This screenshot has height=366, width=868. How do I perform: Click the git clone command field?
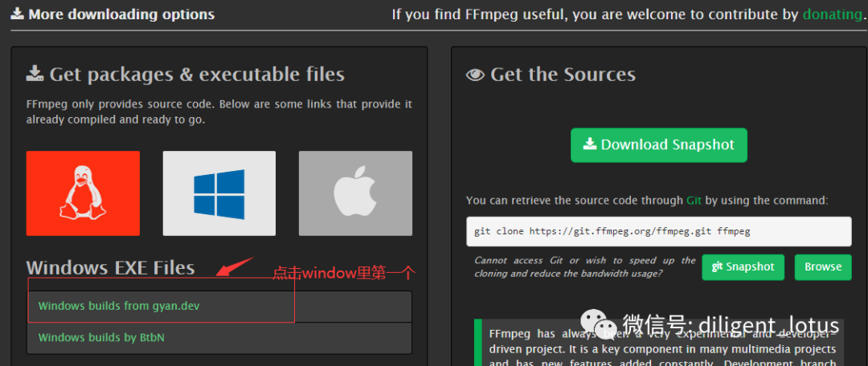pyautogui.click(x=659, y=231)
